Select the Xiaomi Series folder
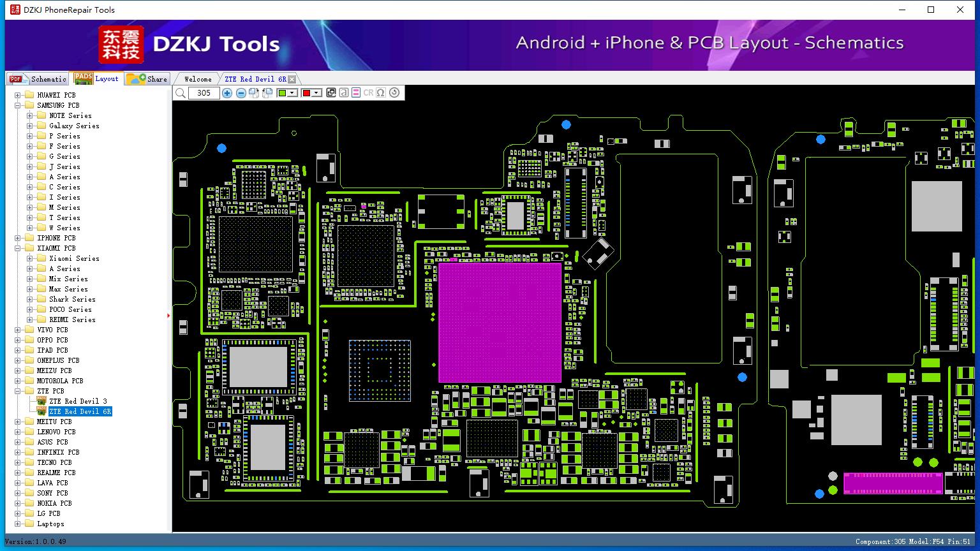Viewport: 980px width, 551px height. [74, 258]
